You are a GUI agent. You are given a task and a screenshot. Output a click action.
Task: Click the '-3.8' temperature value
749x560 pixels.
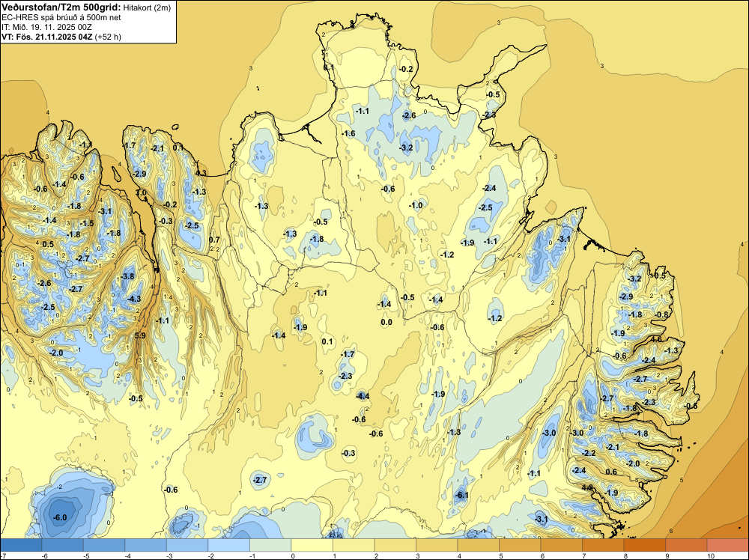click(127, 276)
